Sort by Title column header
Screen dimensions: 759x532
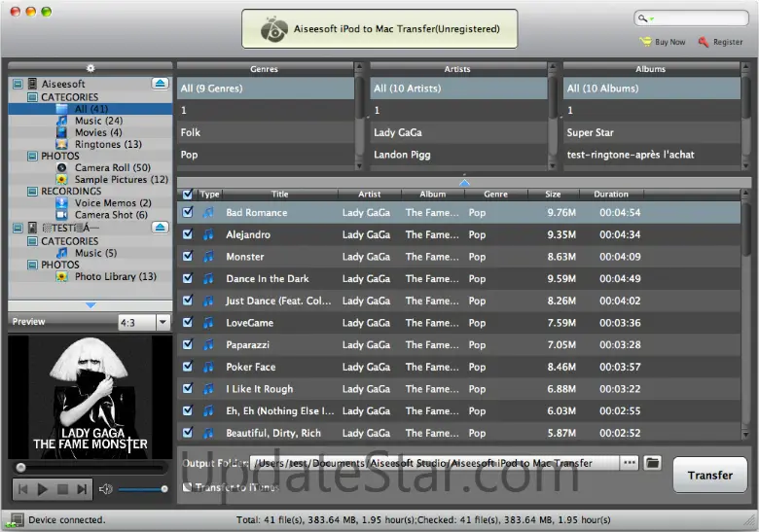280,195
